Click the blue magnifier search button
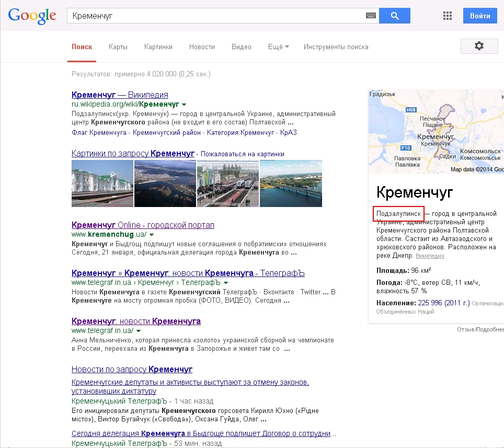This screenshot has width=504, height=448. (394, 16)
